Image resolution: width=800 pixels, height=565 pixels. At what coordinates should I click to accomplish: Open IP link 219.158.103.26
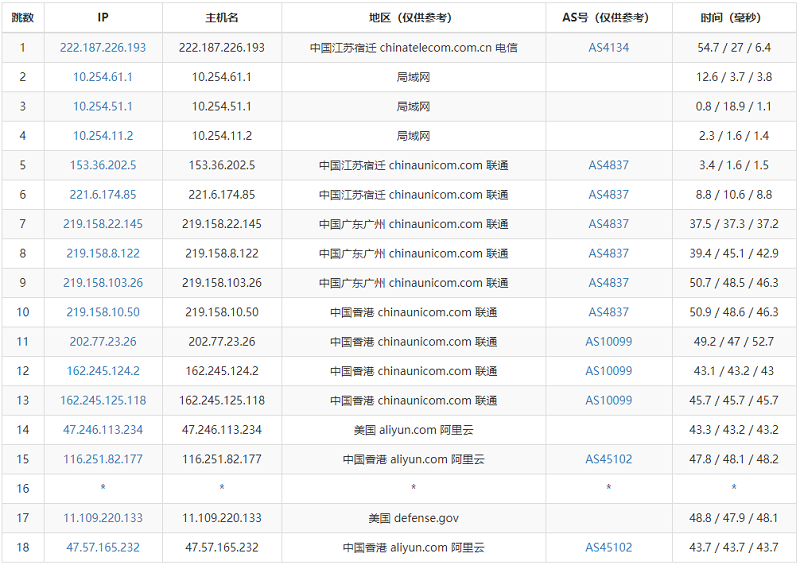103,283
